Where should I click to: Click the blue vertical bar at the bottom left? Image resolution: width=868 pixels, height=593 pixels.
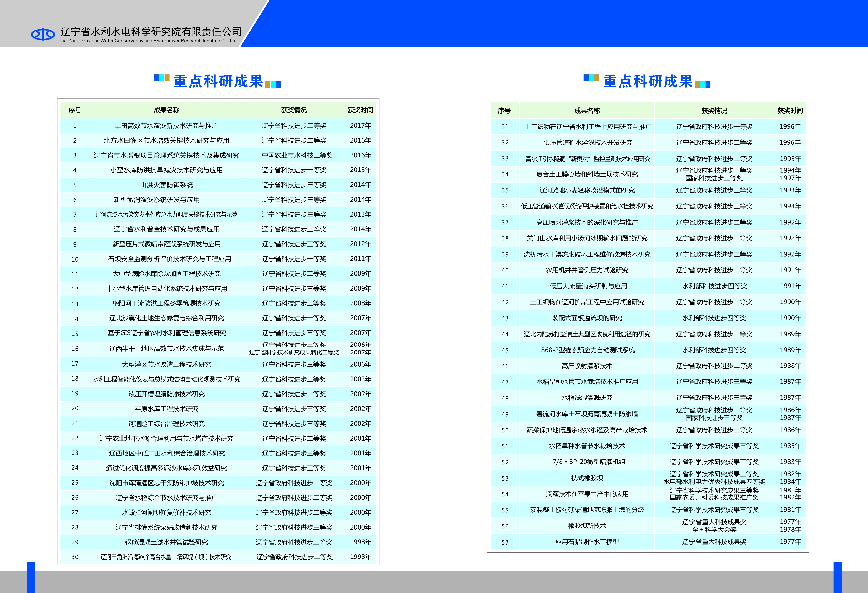click(31, 577)
